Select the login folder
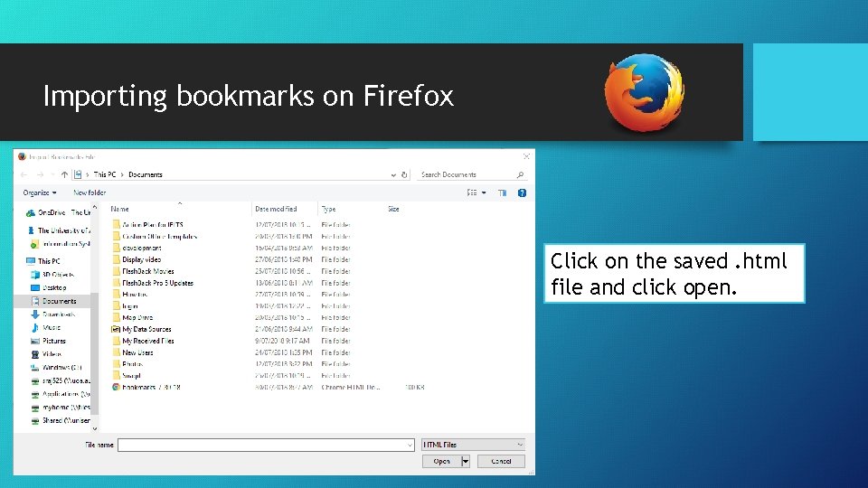The image size is (868, 488). pyautogui.click(x=130, y=306)
